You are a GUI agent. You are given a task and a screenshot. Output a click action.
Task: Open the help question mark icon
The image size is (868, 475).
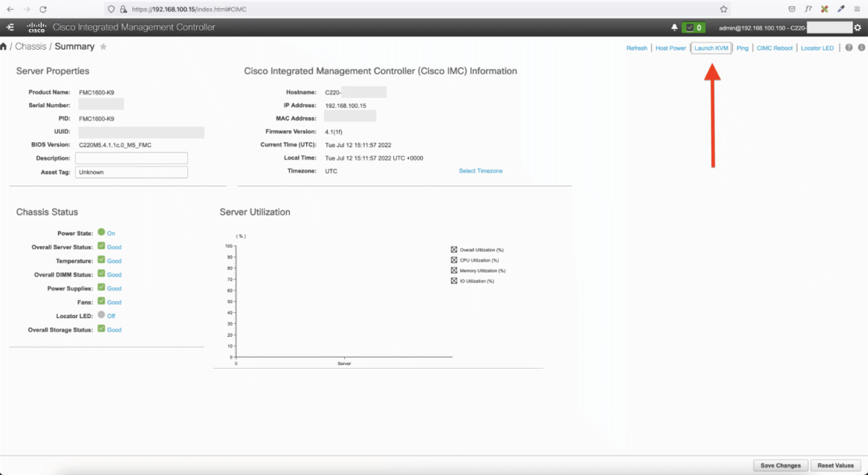point(848,48)
